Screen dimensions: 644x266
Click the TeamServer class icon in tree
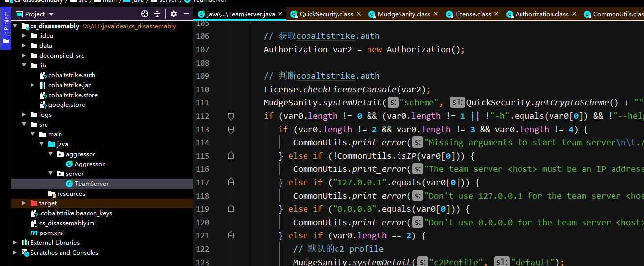click(69, 184)
